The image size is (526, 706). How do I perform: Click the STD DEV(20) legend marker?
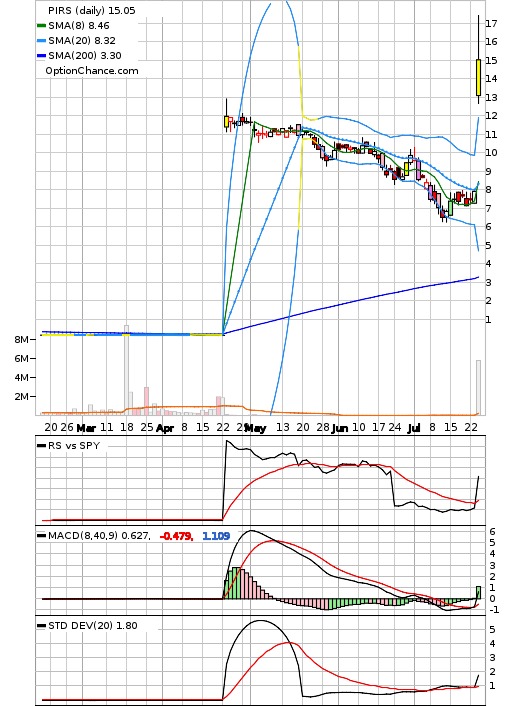pos(41,626)
